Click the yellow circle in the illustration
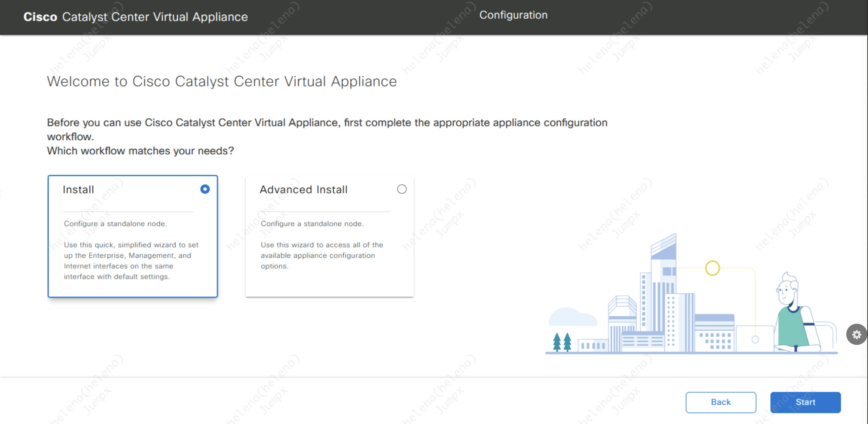This screenshot has height=424, width=868. click(712, 268)
